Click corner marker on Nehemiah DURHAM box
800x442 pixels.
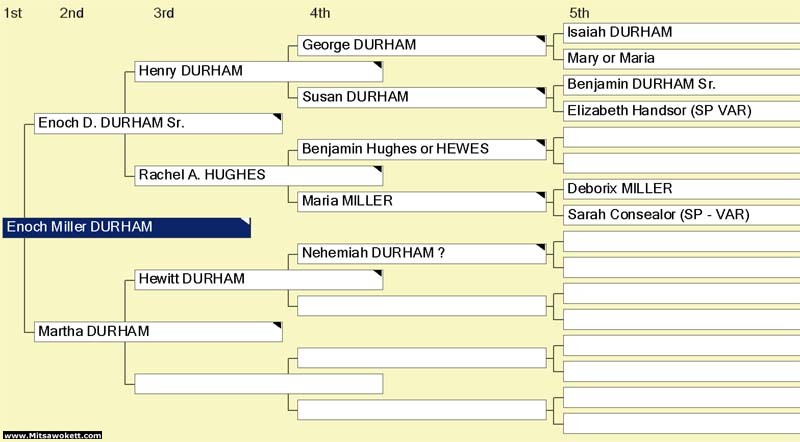click(x=541, y=248)
